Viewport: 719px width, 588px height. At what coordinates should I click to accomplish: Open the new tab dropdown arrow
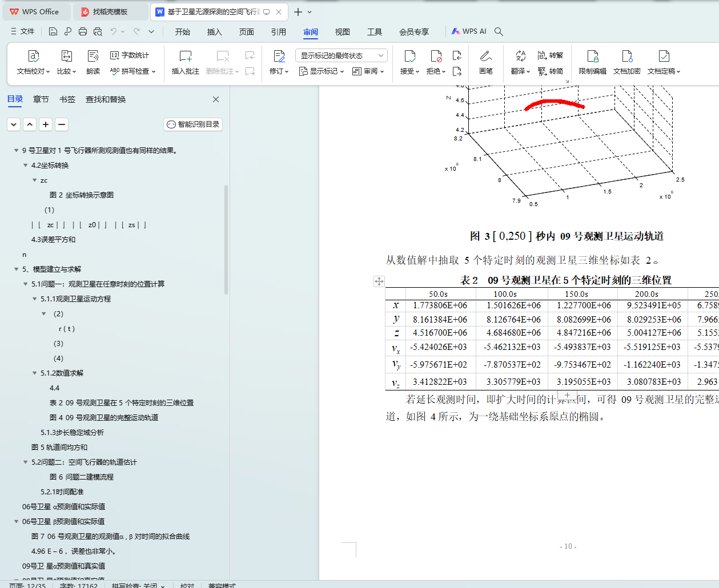point(310,12)
